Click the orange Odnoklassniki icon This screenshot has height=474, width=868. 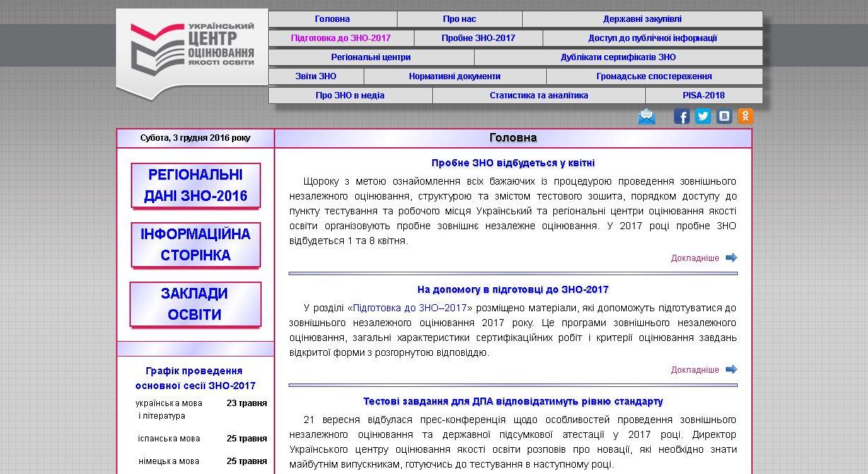pyautogui.click(x=745, y=117)
